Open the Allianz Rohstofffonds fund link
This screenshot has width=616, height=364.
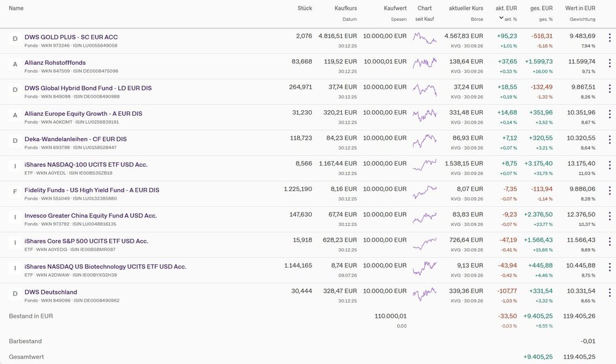[55, 62]
